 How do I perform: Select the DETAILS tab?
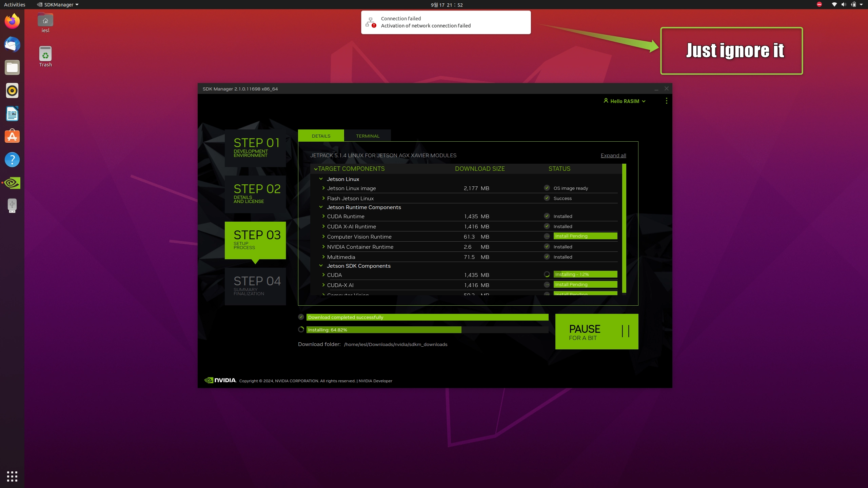tap(321, 136)
